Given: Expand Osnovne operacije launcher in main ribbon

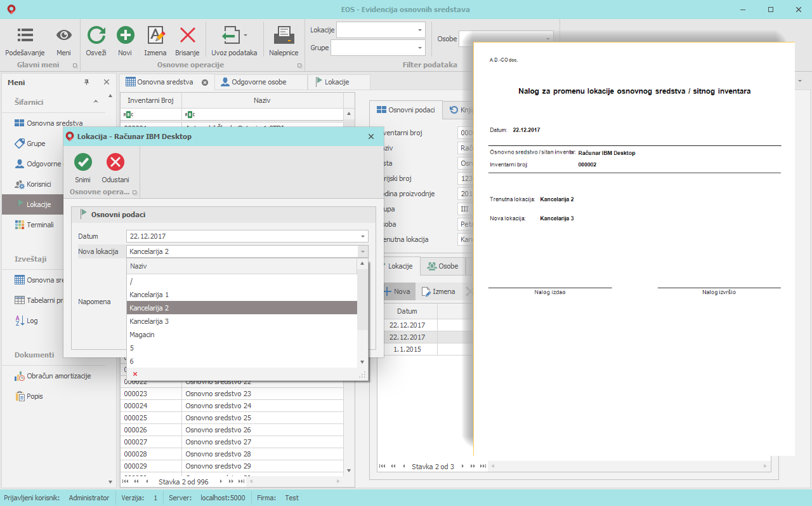Looking at the screenshot, I should pyautogui.click(x=299, y=65).
